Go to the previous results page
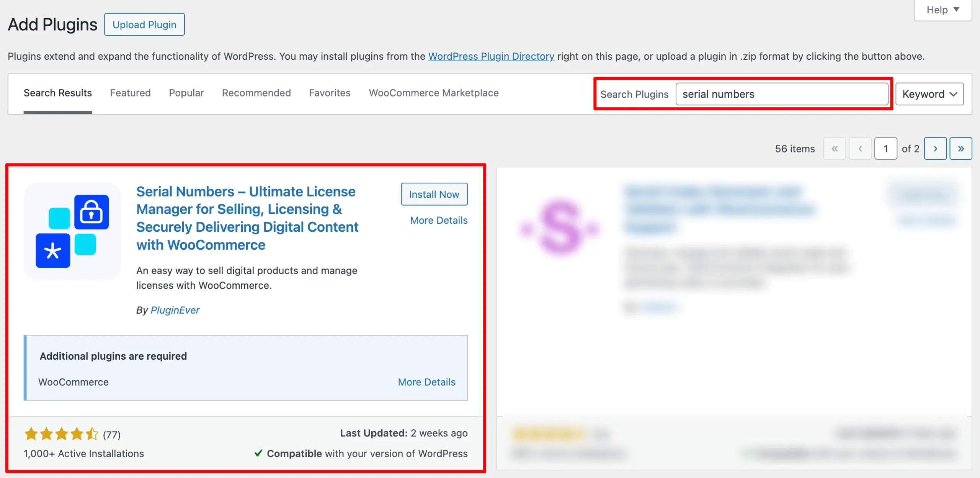The width and height of the screenshot is (980, 478). pos(860,149)
